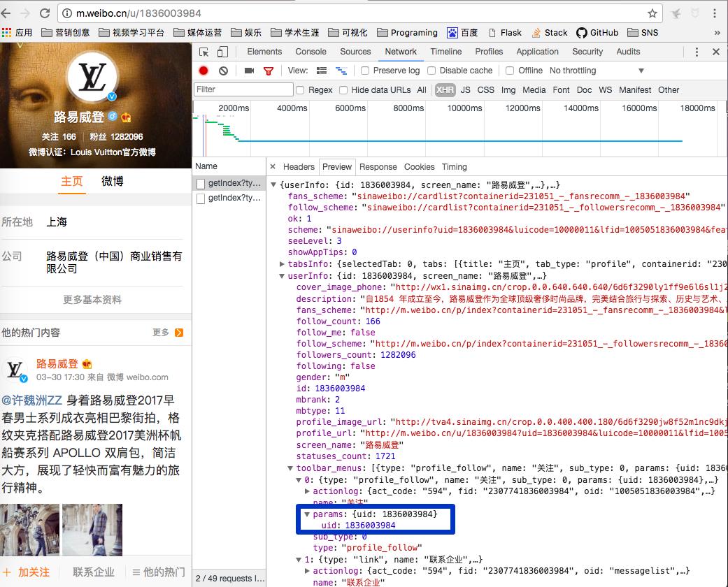Reload the page with refresh icon
This screenshot has width=728, height=587.
[x=45, y=13]
